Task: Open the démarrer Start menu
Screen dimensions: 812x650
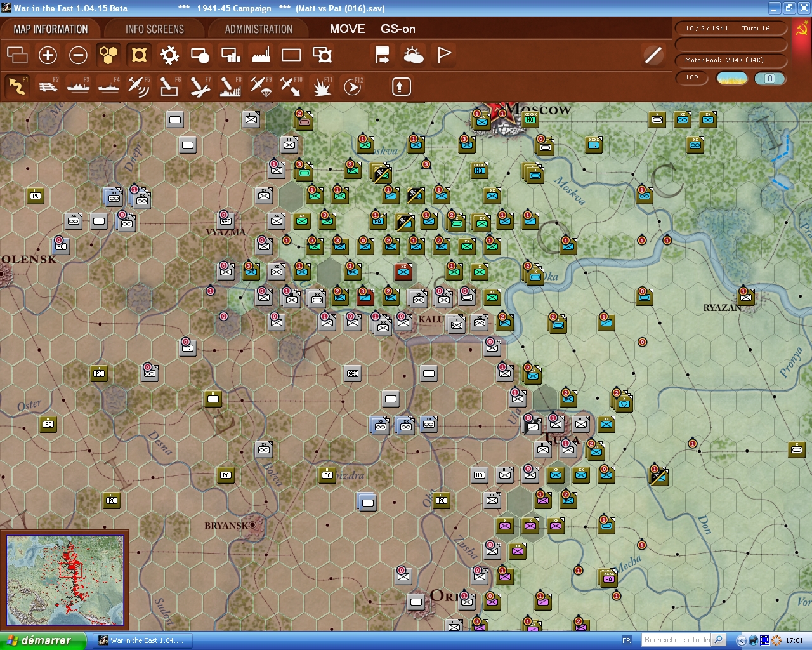Action: [x=43, y=640]
